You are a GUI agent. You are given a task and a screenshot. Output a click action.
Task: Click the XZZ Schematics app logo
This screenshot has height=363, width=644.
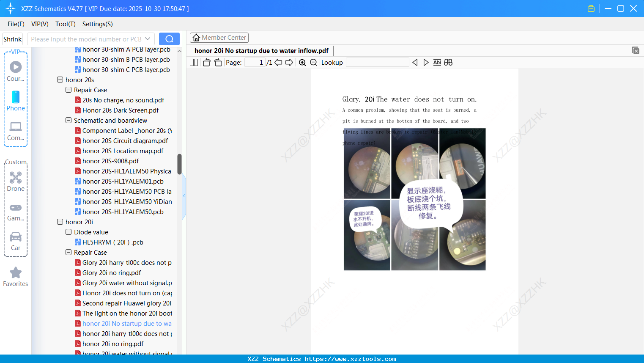pyautogui.click(x=10, y=8)
